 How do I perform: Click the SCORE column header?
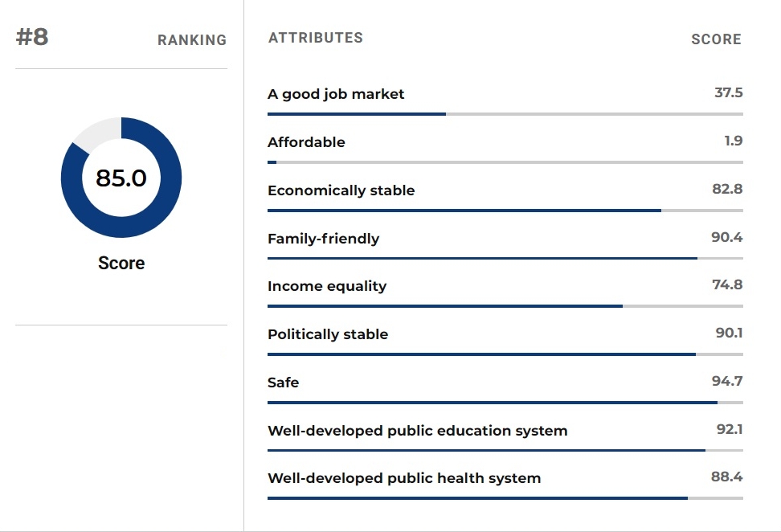coord(716,39)
